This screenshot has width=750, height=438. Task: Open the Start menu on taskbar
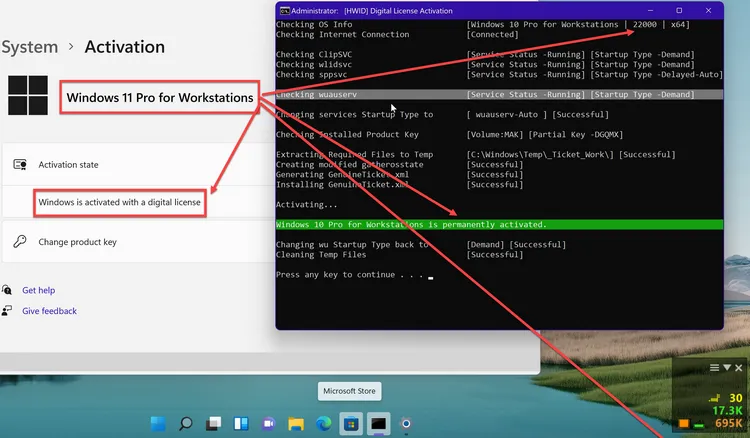pyautogui.click(x=158, y=424)
